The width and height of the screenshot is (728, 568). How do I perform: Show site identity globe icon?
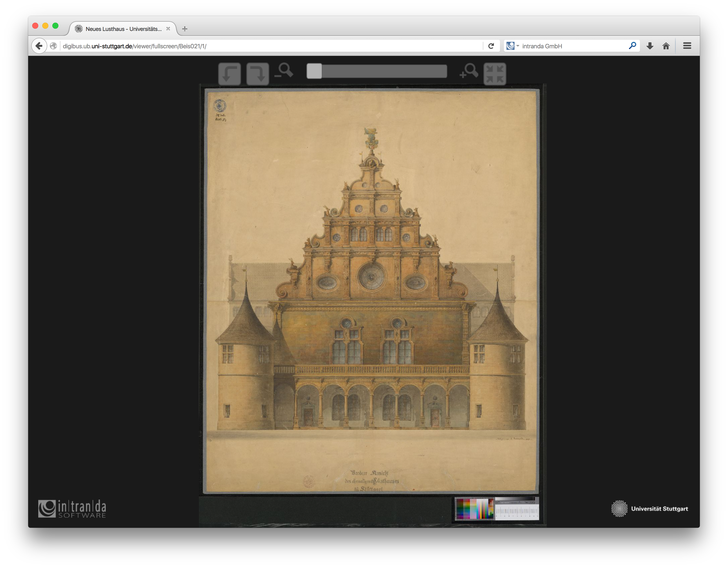53,46
